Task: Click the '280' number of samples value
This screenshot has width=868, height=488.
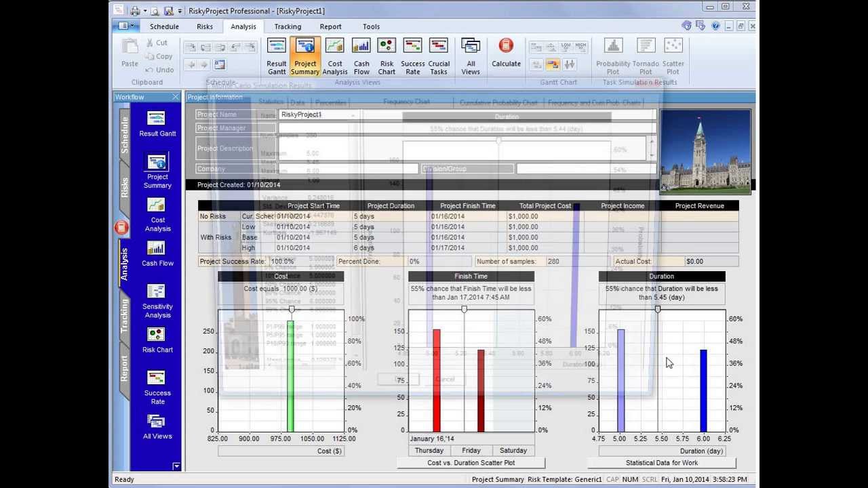Action: (x=553, y=261)
